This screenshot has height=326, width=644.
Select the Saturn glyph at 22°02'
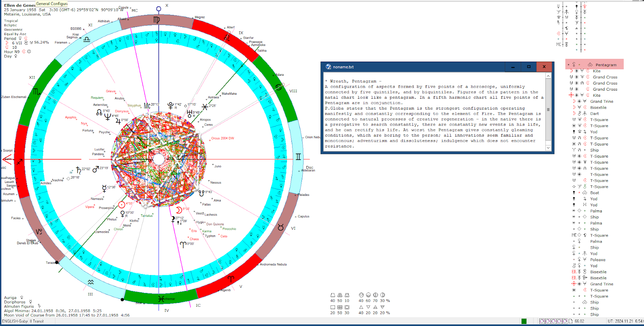pos(78,170)
